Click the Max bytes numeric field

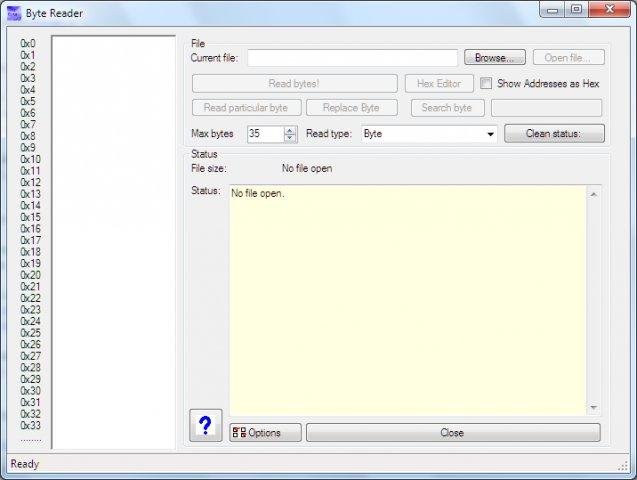point(266,134)
